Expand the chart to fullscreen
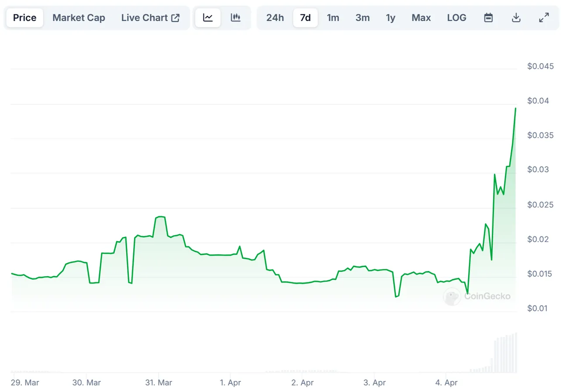561x392 pixels. [544, 18]
